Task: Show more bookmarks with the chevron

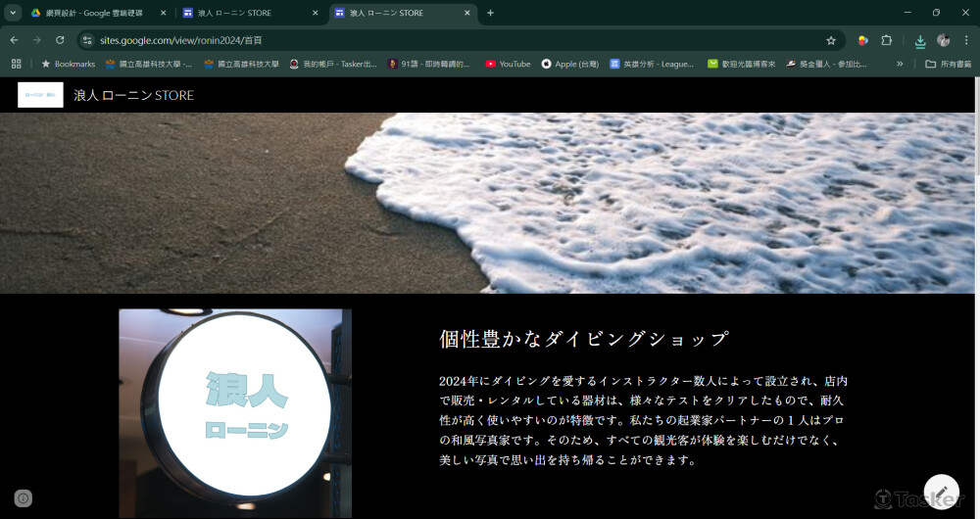Action: (900, 64)
